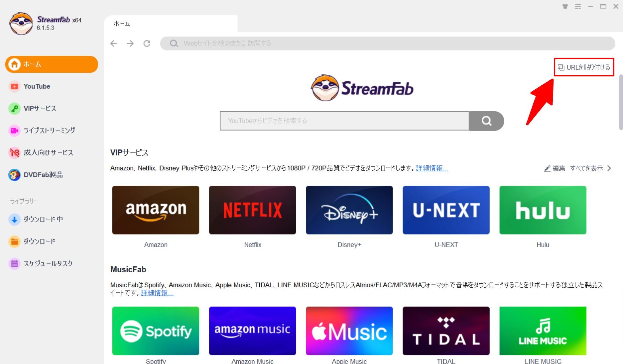Click the purple schedule task icon
623x364 pixels.
click(x=14, y=264)
